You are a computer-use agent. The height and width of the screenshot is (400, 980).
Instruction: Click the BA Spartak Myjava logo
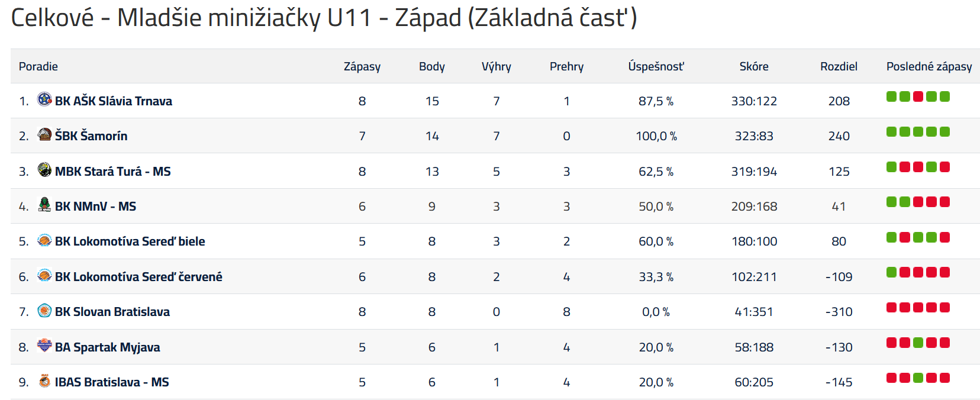(44, 345)
